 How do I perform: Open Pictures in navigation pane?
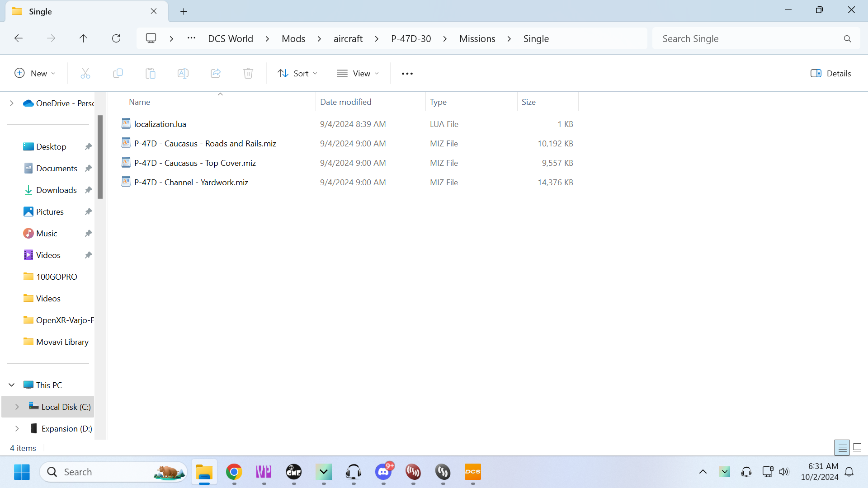coord(50,212)
